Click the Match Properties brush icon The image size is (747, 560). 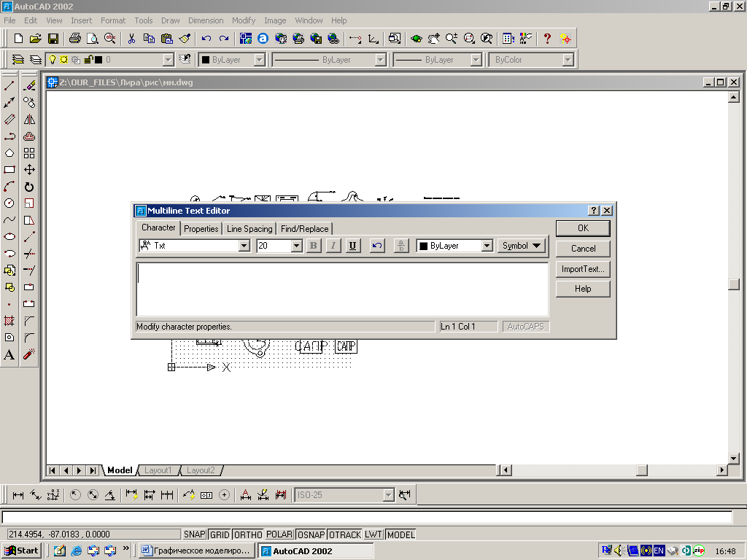(x=185, y=39)
